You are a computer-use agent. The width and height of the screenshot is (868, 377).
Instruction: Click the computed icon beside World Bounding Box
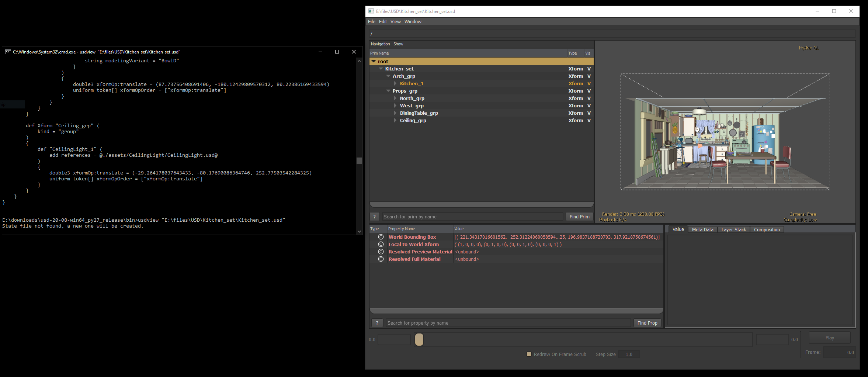click(x=381, y=237)
